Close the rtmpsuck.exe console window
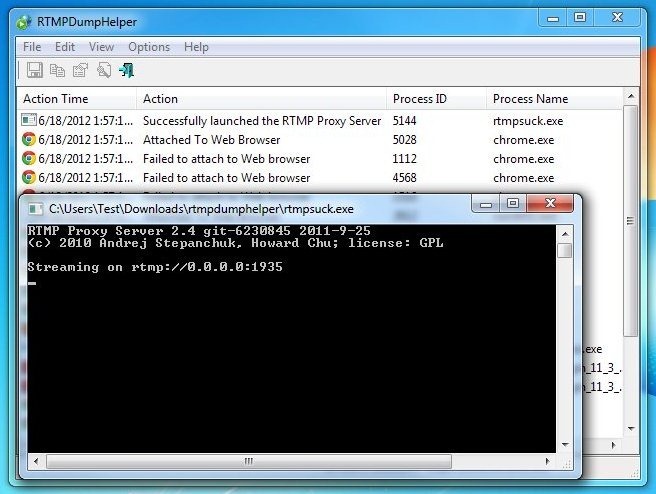Screen dimensions: 656x494 click(550, 203)
